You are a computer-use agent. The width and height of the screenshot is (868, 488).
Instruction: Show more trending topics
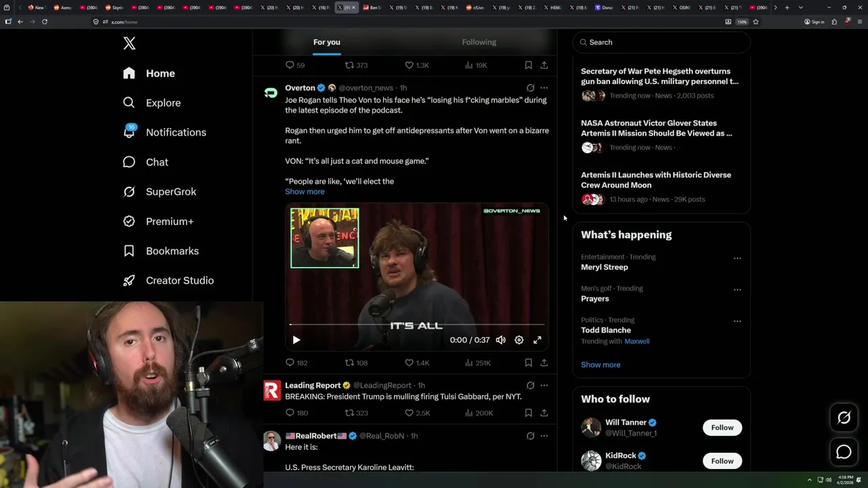[x=600, y=365]
